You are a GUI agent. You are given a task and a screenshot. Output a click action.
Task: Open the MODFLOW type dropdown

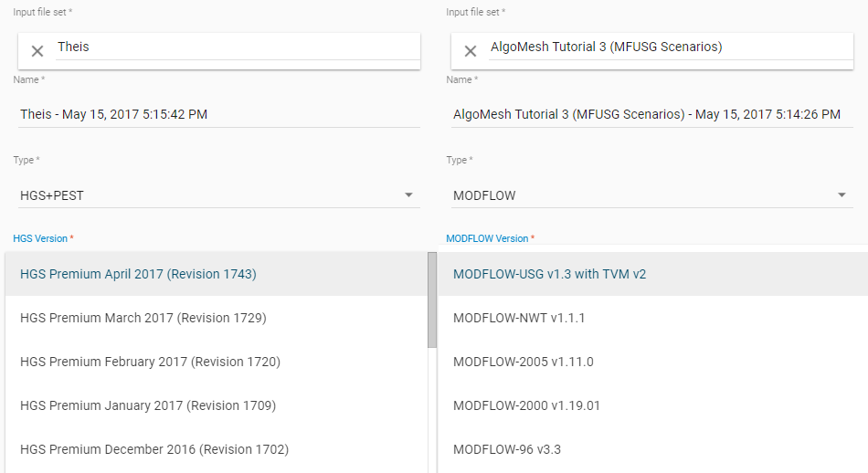652,195
